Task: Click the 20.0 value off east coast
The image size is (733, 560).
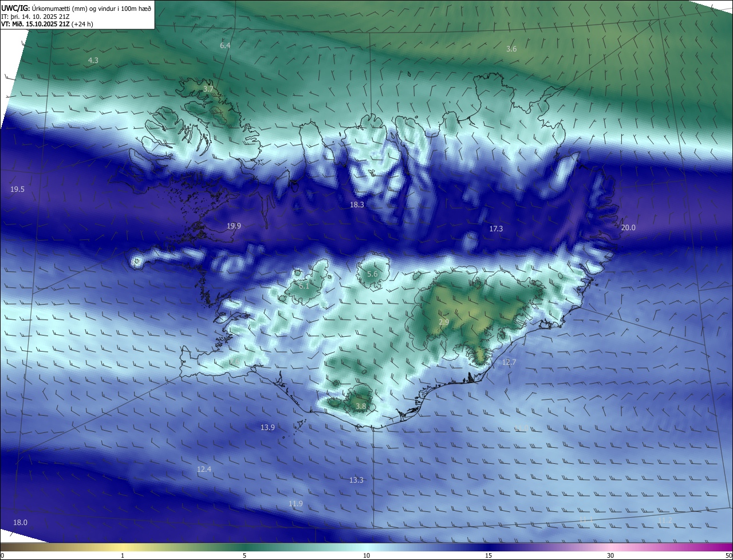Action: coord(628,227)
